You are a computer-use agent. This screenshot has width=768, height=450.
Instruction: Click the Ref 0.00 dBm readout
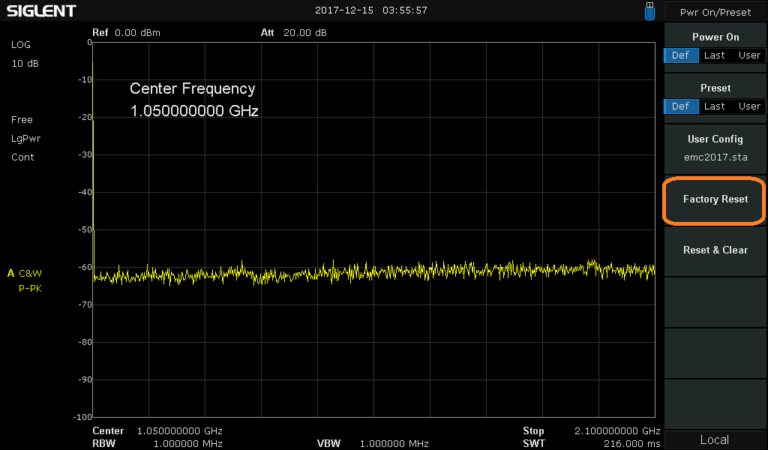(126, 32)
